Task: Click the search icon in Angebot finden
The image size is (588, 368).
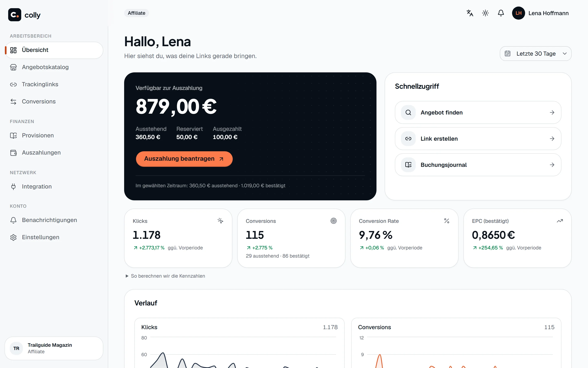Action: (408, 112)
